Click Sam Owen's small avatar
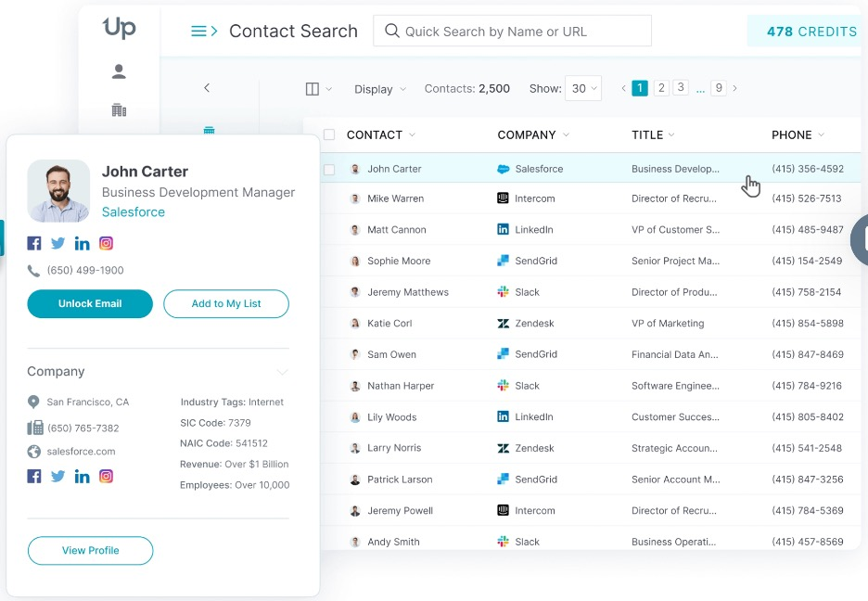868x601 pixels. click(355, 354)
